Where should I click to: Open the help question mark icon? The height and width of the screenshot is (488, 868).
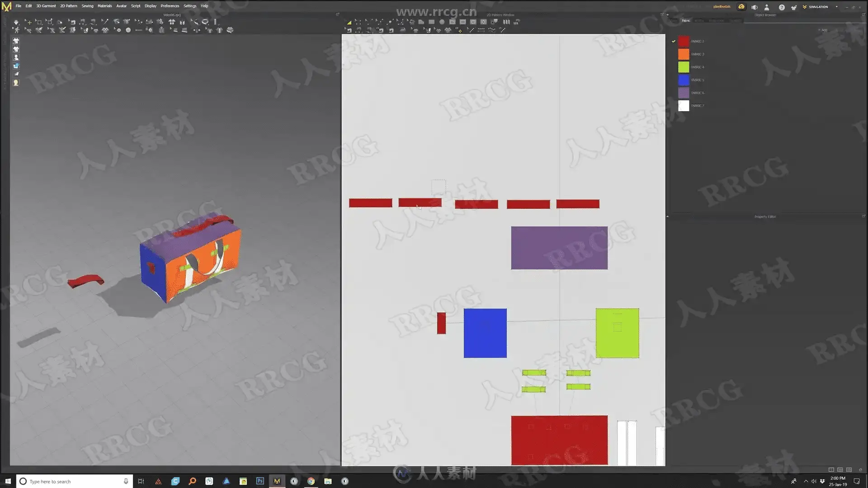coord(782,7)
